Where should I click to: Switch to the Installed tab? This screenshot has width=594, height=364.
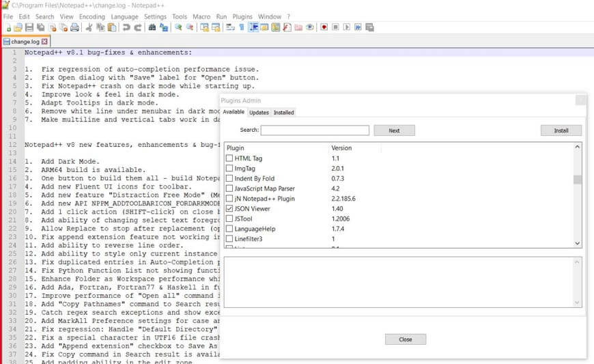tap(284, 113)
